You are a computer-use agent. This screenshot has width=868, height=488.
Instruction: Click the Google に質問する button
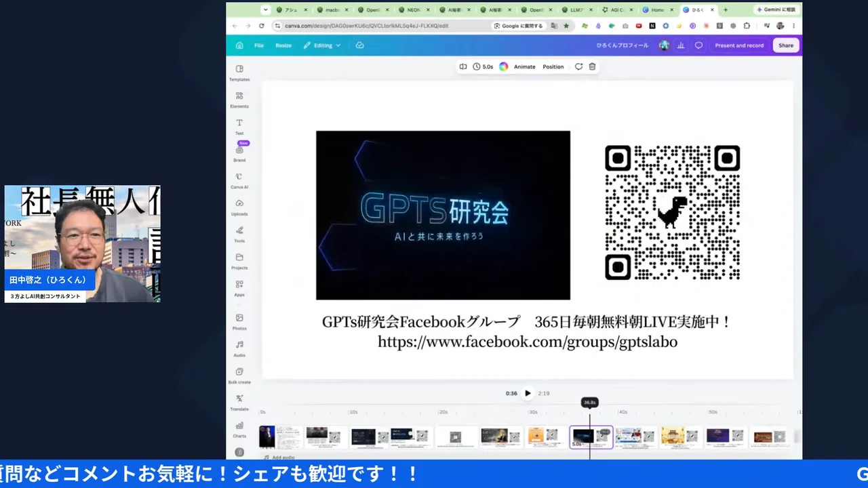click(x=518, y=26)
